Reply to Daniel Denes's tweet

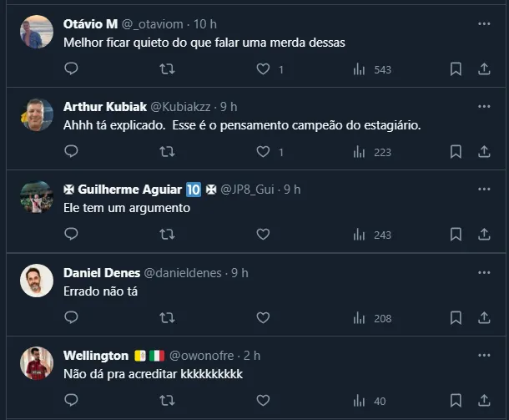[x=71, y=317]
